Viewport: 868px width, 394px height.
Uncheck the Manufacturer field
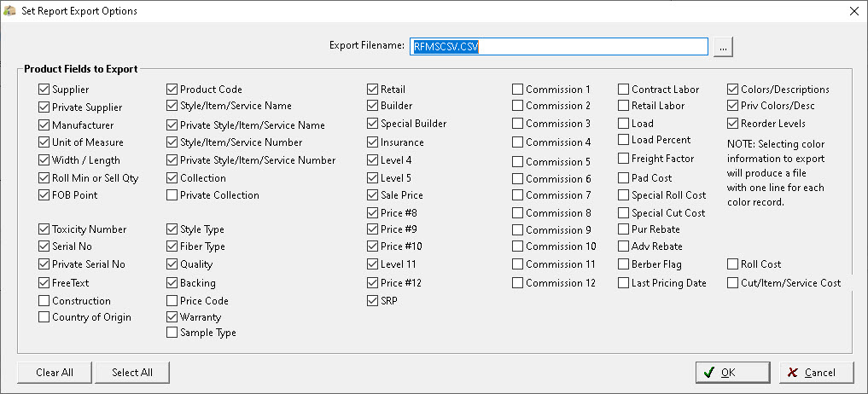[x=44, y=125]
